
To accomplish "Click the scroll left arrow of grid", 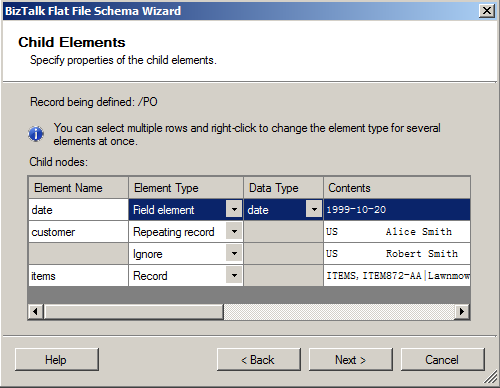I will tap(35, 312).
